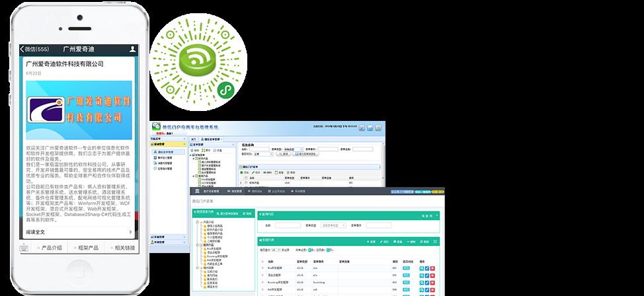Click delete button in web list panel header
This screenshot has width=644, height=296.
pos(411,242)
